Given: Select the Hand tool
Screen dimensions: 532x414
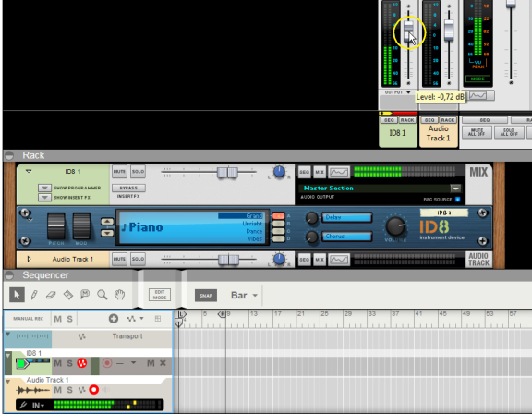Looking at the screenshot, I should tap(119, 295).
